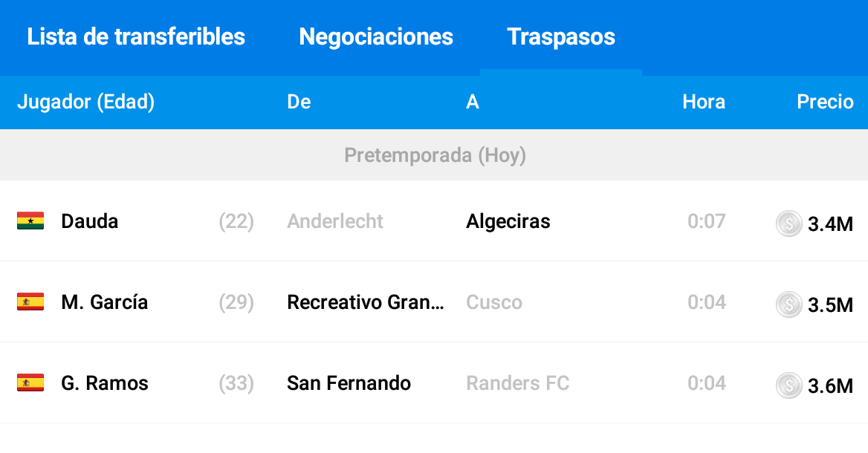The image size is (868, 453).
Task: Open player Dauda's profile
Action: click(90, 221)
